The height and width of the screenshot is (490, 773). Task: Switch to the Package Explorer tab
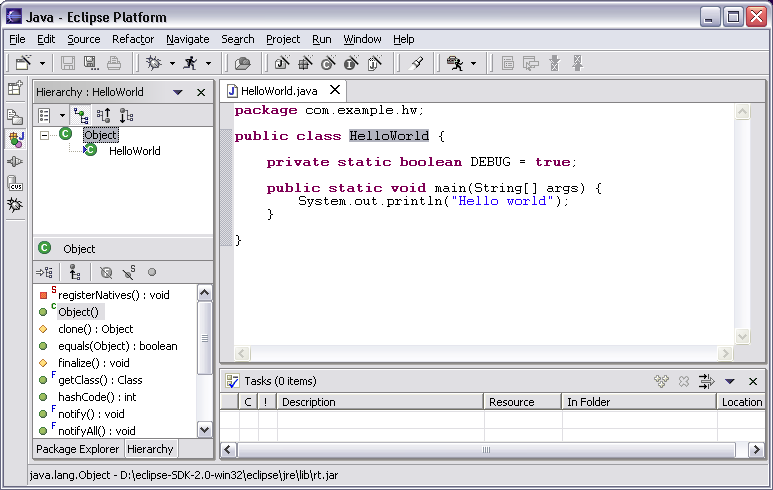pyautogui.click(x=76, y=449)
